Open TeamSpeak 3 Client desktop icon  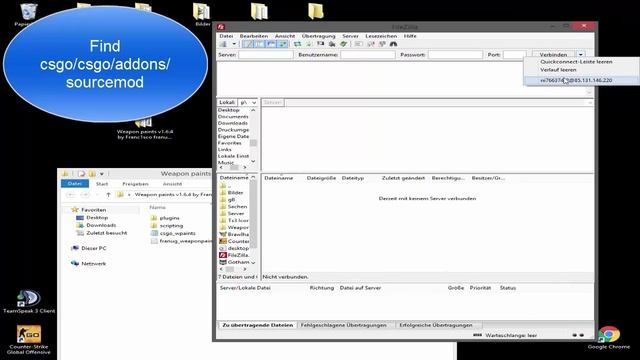(29, 302)
